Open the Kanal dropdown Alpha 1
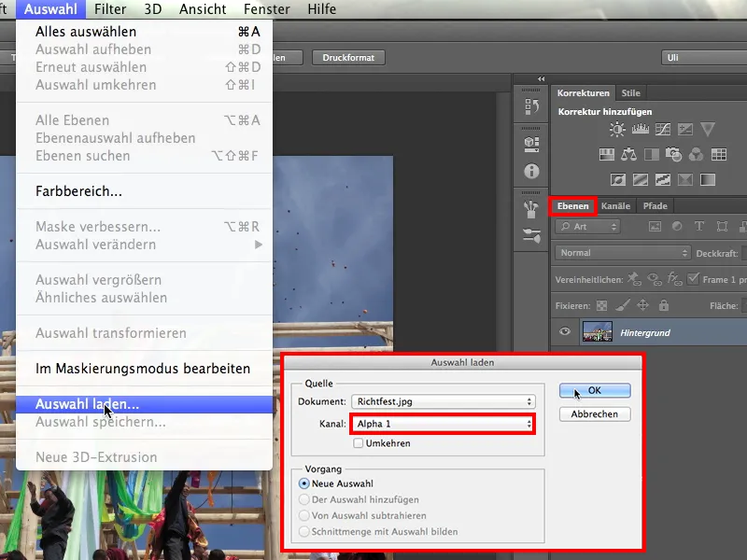This screenshot has height=560, width=747. click(x=443, y=424)
